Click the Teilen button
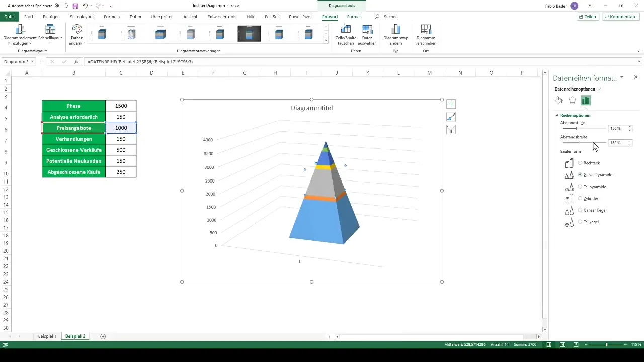This screenshot has width=644, height=362. point(588,17)
